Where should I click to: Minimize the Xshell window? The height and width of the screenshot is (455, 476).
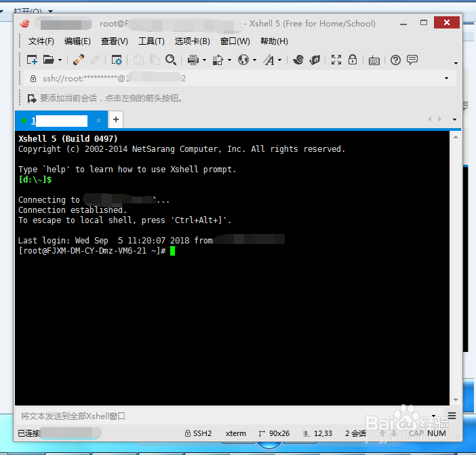tap(403, 23)
